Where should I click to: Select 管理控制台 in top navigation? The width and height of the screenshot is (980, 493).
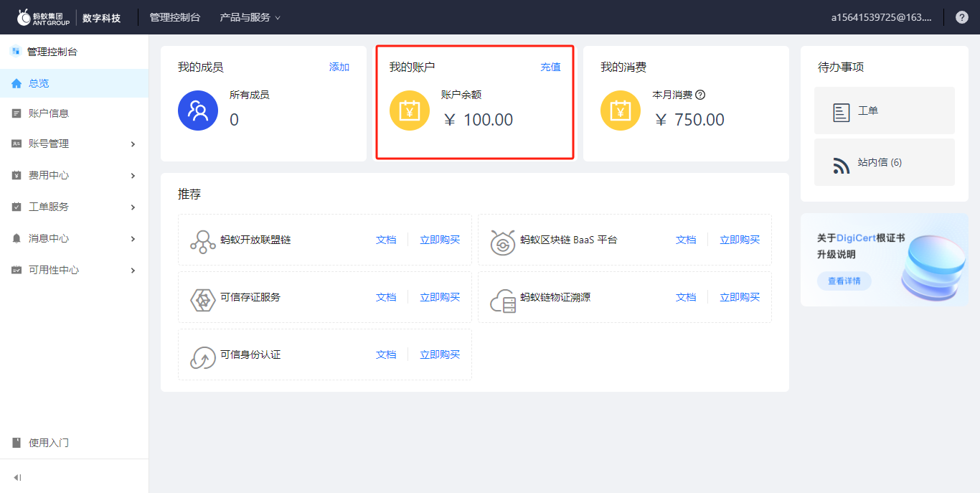[x=175, y=17]
